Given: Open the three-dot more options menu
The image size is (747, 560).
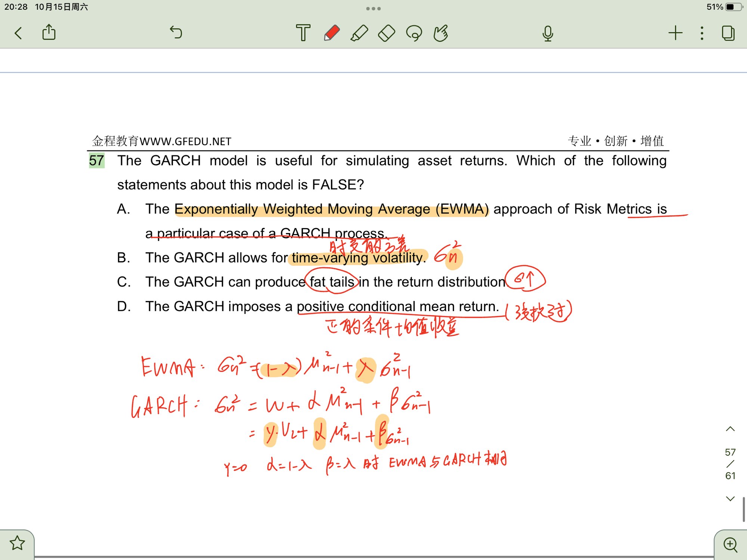Looking at the screenshot, I should [x=702, y=33].
